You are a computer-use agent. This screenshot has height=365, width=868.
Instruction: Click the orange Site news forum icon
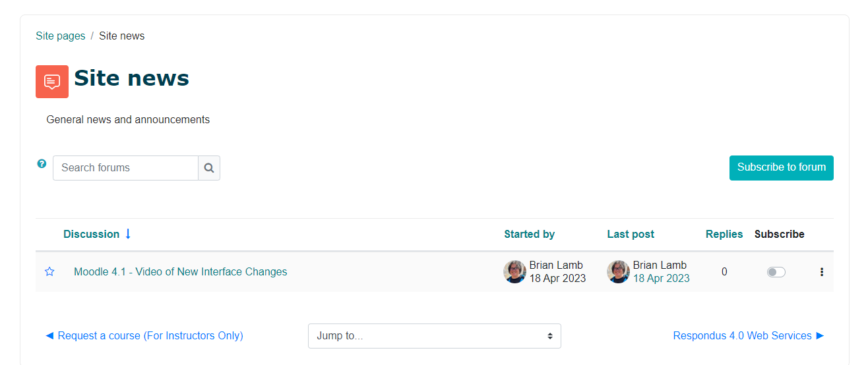[x=52, y=82]
